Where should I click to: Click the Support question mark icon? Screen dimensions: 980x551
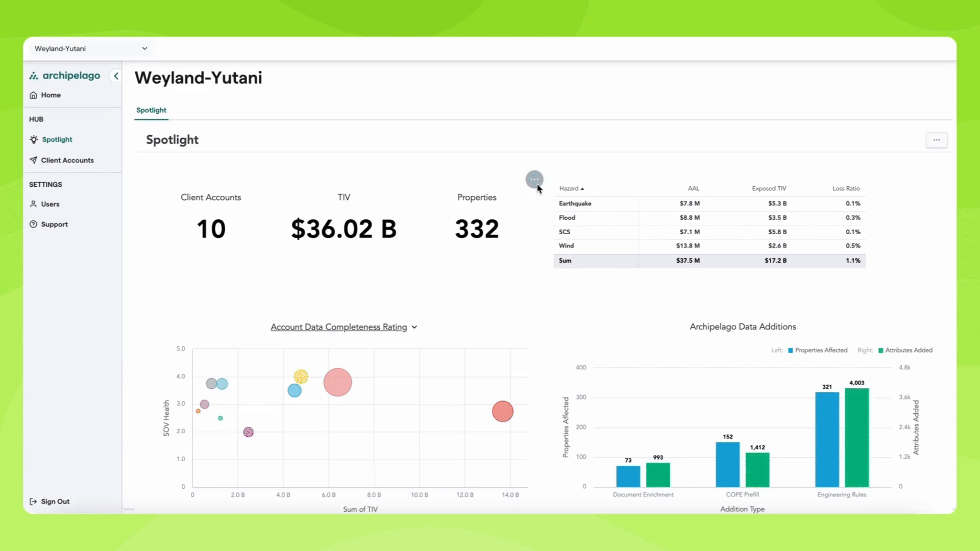point(33,224)
